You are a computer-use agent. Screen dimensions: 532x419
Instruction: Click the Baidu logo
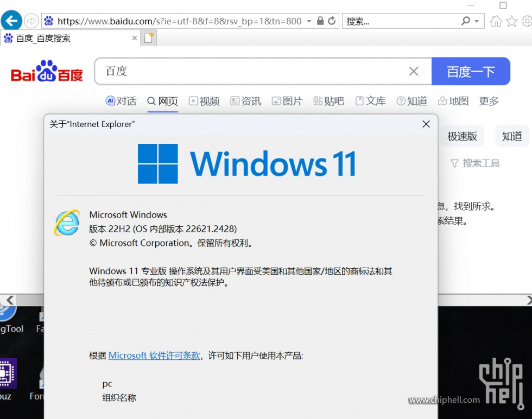click(x=47, y=71)
